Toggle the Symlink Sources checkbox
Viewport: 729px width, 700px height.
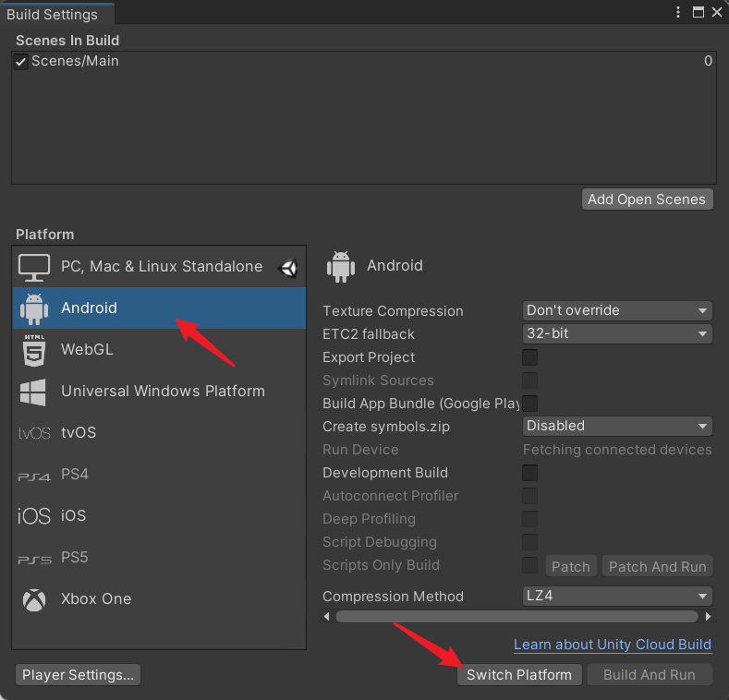(529, 380)
